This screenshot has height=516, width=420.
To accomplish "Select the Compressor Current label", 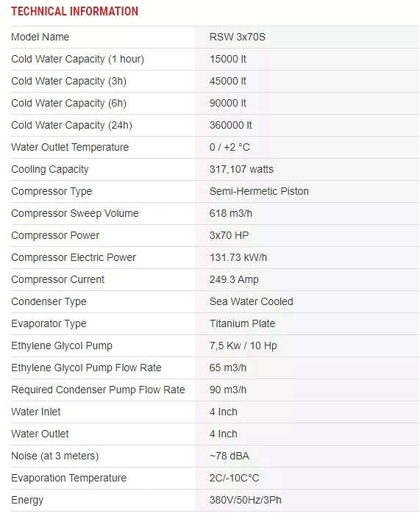I will coord(57,279).
